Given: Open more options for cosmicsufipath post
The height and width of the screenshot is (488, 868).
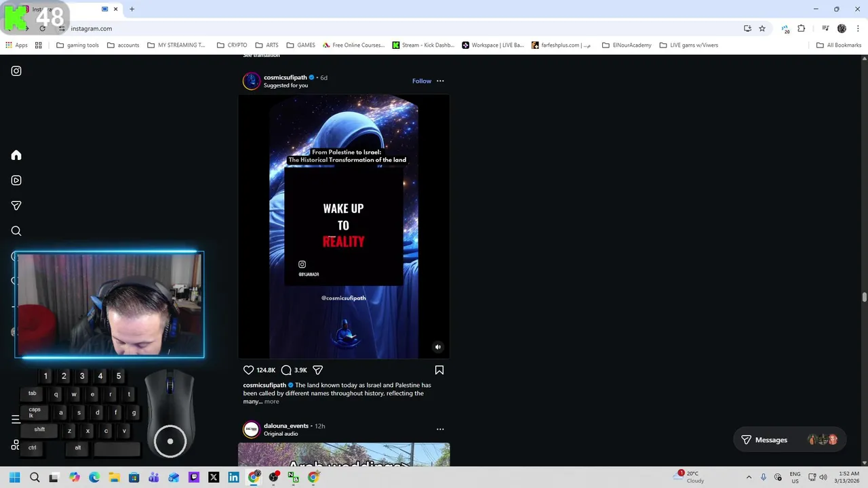Looking at the screenshot, I should 440,81.
